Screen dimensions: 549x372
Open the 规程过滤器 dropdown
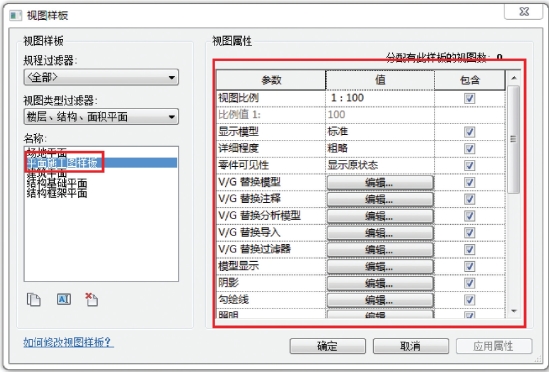pos(101,77)
